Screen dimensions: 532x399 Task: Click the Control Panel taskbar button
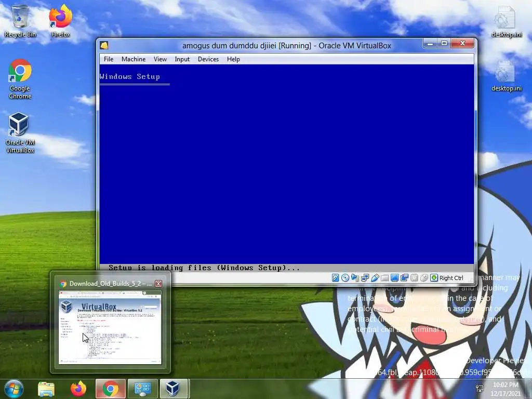click(142, 389)
